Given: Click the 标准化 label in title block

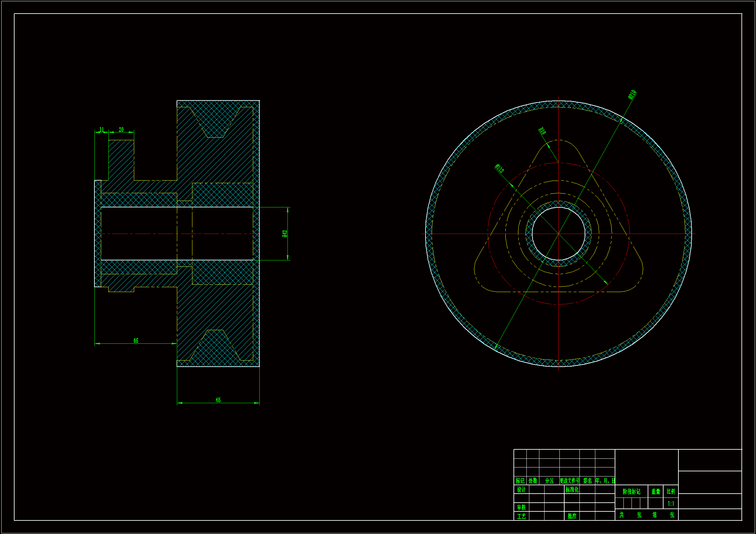Looking at the screenshot, I should pos(572,489).
